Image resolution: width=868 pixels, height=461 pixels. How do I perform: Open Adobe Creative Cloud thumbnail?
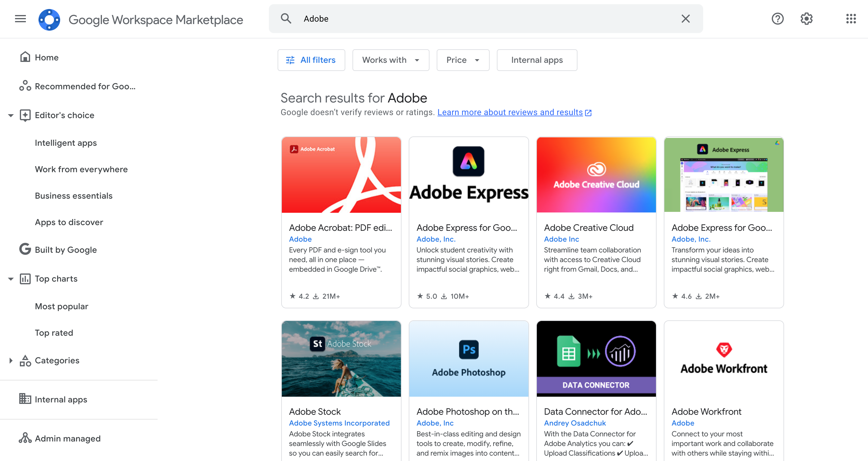click(596, 175)
